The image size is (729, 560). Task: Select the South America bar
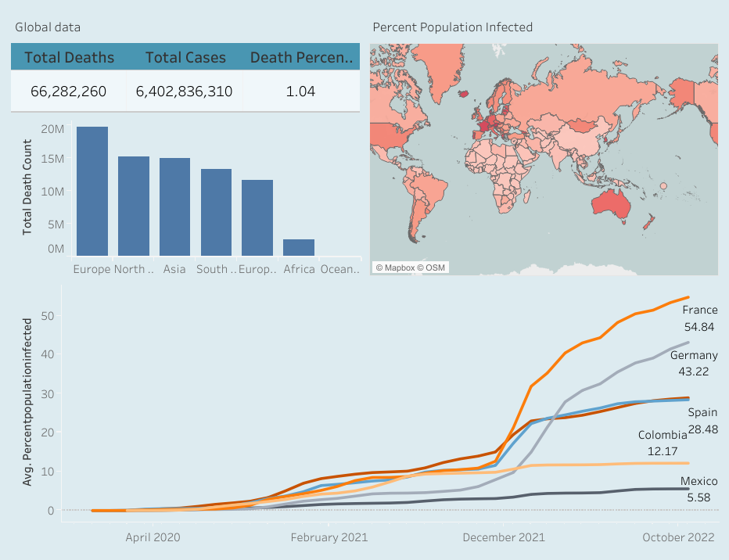(x=216, y=212)
